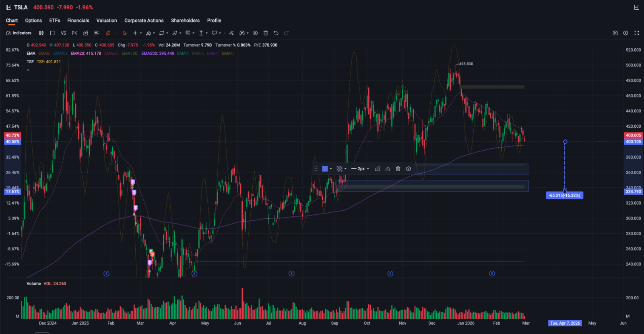The width and height of the screenshot is (644, 334).
Task: Grab the floating toolbar drag handle
Action: point(316,169)
